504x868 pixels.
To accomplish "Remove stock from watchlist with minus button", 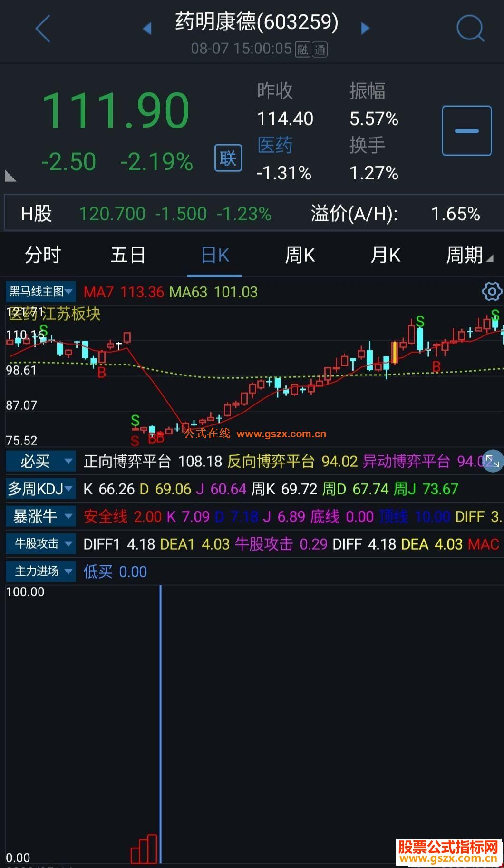I will click(467, 131).
